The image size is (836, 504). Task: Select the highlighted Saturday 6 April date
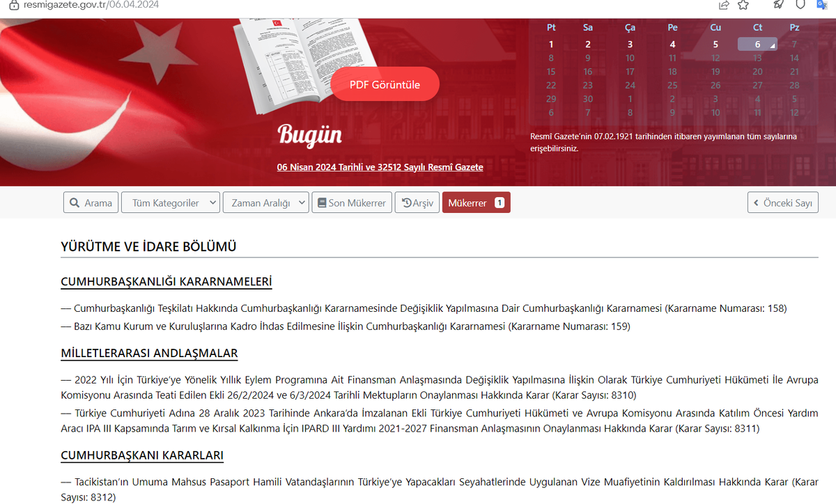757,45
